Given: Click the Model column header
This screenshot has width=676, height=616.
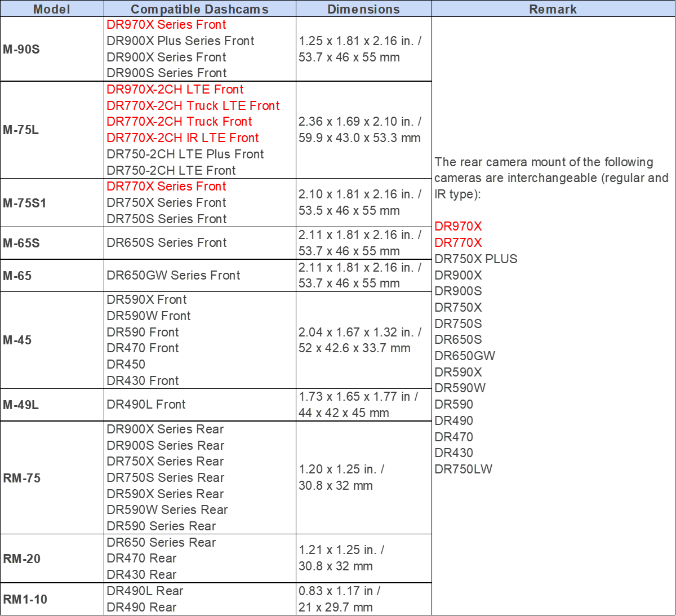Looking at the screenshot, I should (x=52, y=9).
